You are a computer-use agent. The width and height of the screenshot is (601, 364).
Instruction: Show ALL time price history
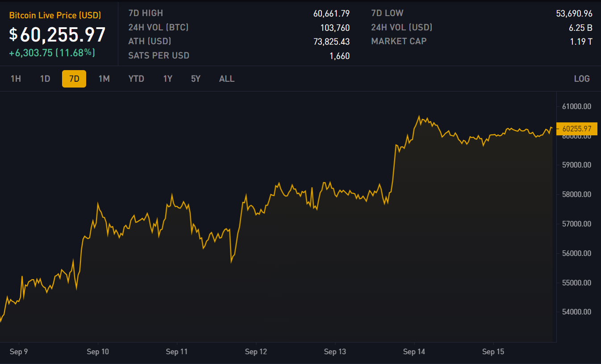226,79
